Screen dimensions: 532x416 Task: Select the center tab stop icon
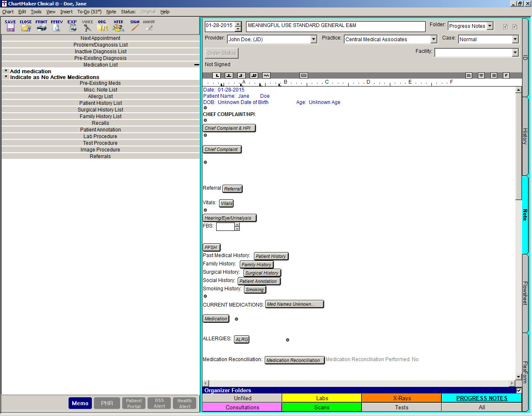[x=229, y=75]
